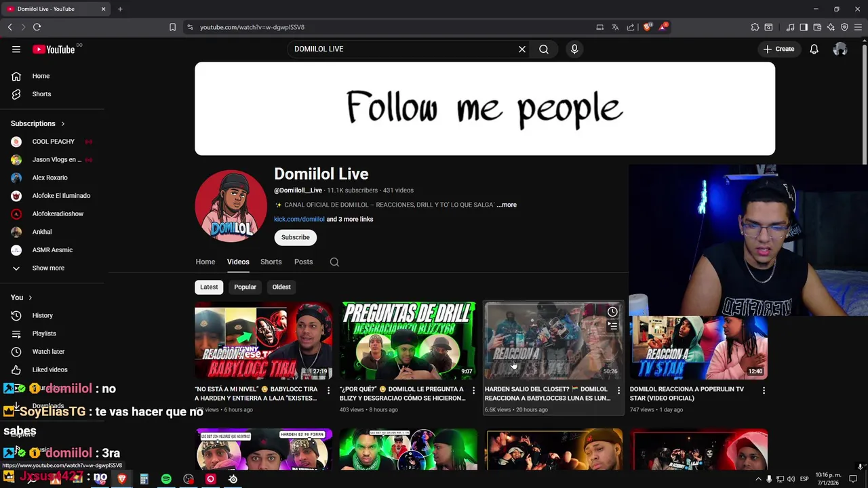This screenshot has width=868, height=488.
Task: Bookmark this page icon in address bar
Action: pos(172,27)
